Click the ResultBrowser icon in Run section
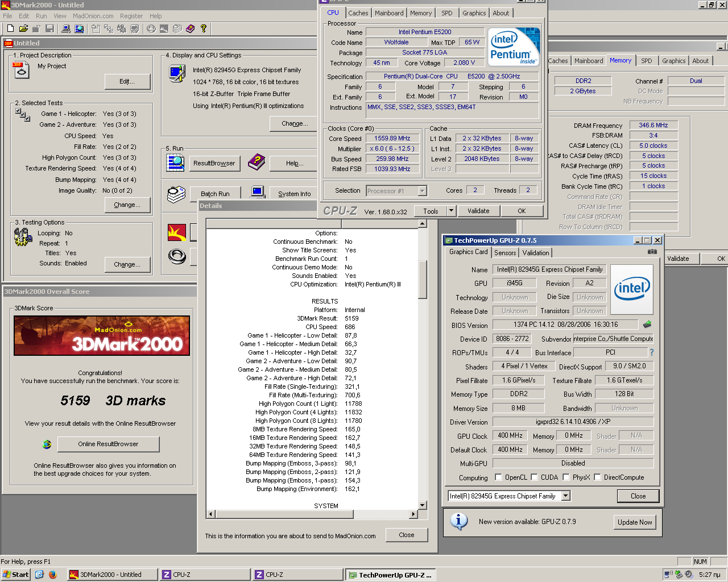This screenshot has width=728, height=582. (x=176, y=163)
